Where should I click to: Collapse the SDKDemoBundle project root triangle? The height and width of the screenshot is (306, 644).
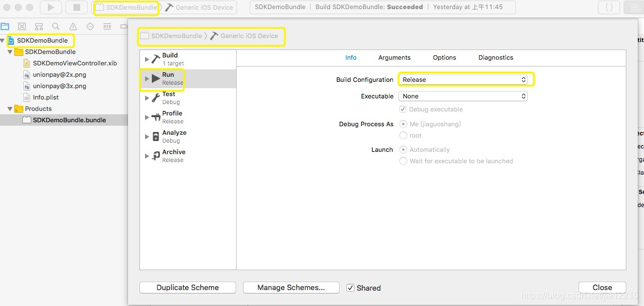pyautogui.click(x=3, y=40)
